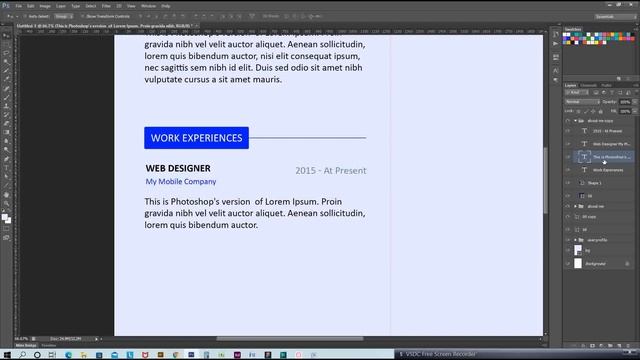Click the New adjustment layer icon
640x360 pixels.
pos(601,346)
